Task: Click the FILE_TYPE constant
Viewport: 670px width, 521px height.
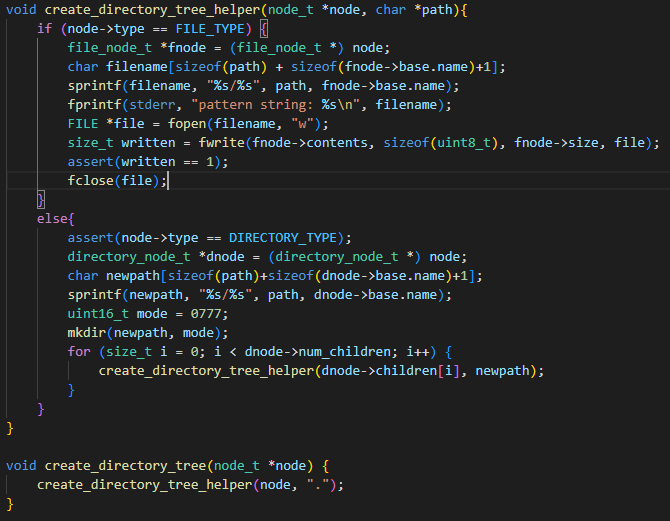Action: click(214, 29)
